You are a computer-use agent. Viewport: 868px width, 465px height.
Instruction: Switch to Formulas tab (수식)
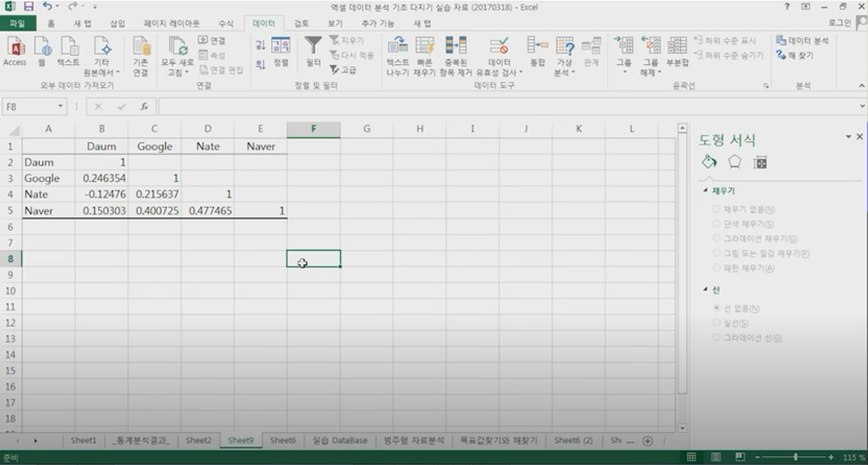(225, 23)
